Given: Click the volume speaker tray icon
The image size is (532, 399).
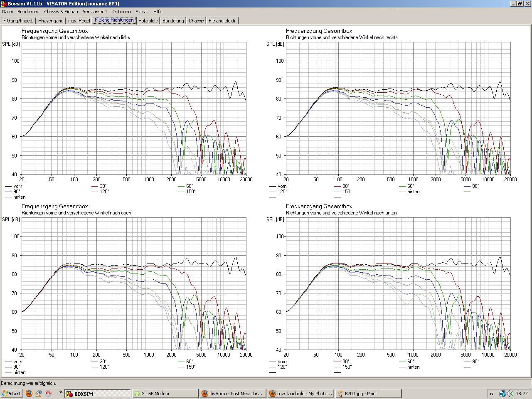Looking at the screenshot, I should (510, 394).
